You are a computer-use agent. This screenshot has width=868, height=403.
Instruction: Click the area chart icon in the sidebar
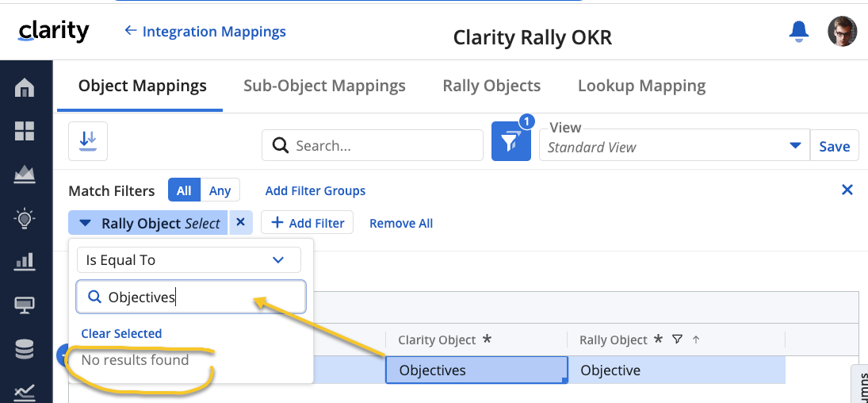click(25, 175)
